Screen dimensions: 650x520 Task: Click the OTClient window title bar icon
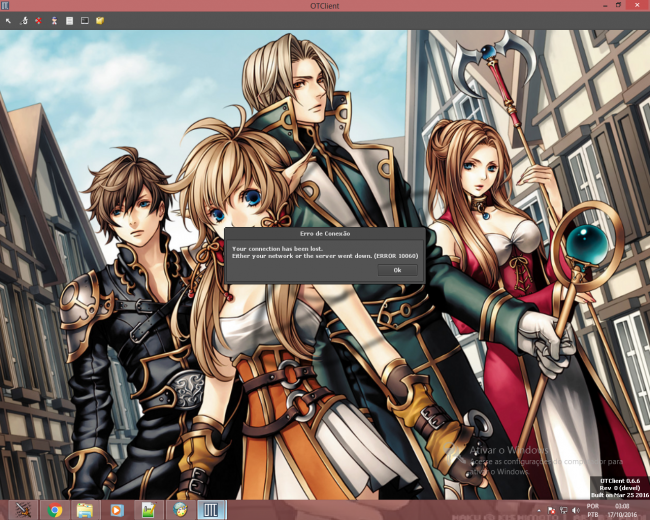tap(5, 5)
